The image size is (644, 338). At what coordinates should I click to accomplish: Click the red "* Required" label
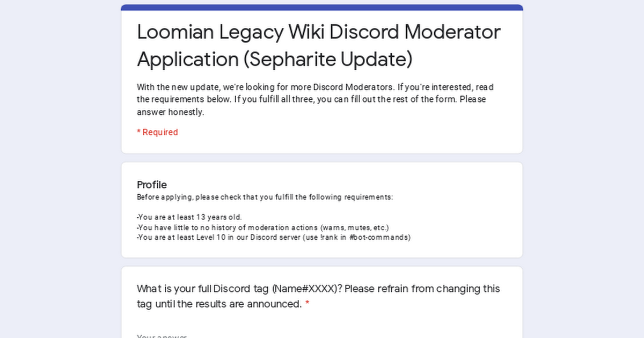pyautogui.click(x=157, y=132)
